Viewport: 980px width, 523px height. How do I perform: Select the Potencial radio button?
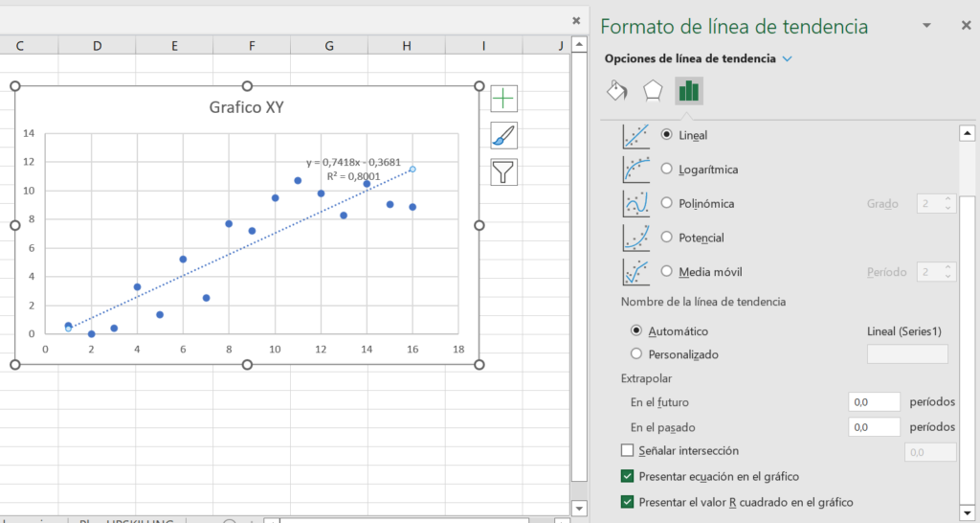pos(667,238)
